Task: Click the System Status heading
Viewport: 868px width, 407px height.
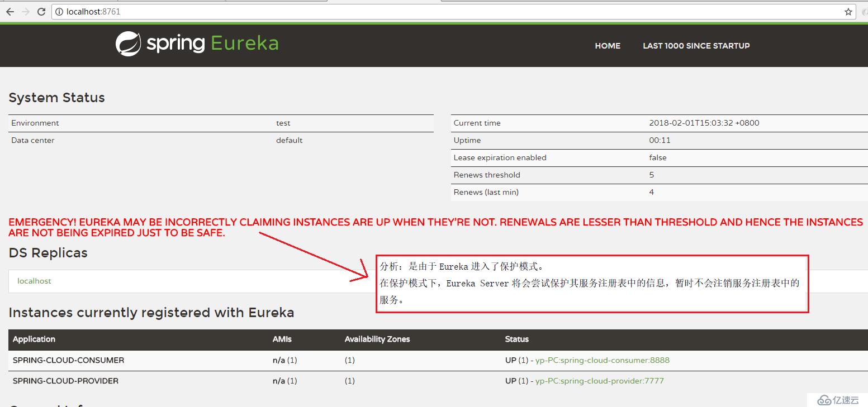Action: click(x=56, y=98)
